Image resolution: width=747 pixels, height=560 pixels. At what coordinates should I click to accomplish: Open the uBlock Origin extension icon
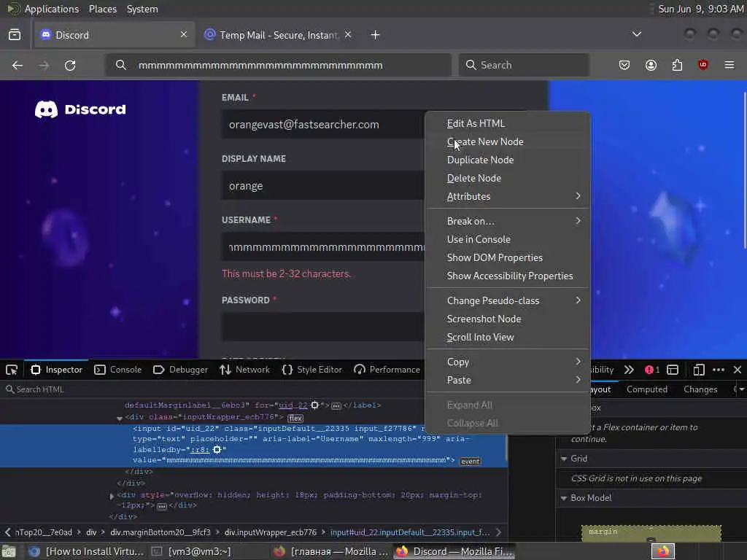(x=703, y=65)
